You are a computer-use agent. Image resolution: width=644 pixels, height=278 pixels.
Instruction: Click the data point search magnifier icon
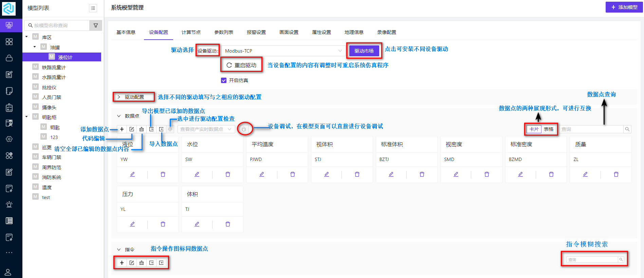pyautogui.click(x=627, y=129)
